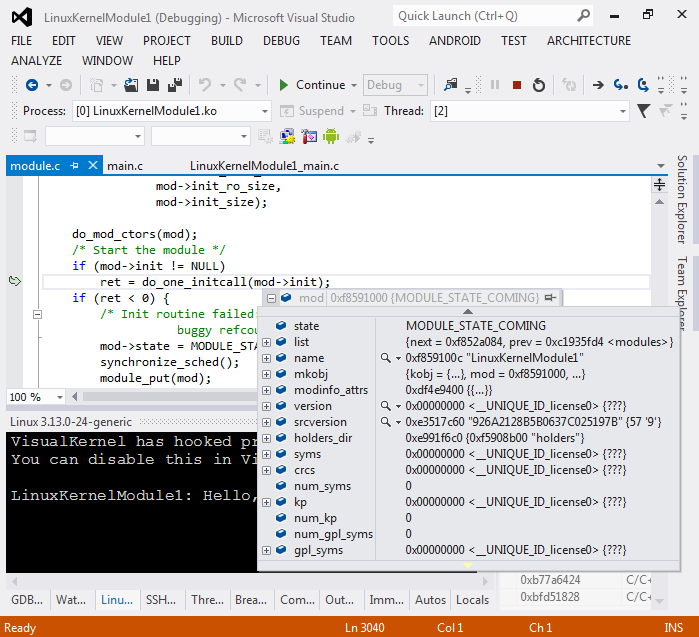Image resolution: width=699 pixels, height=637 pixels.
Task: Click the Restart debugging icon
Action: (539, 85)
